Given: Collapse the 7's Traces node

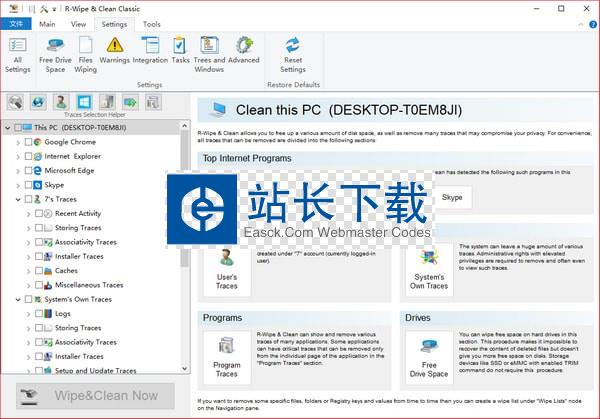Looking at the screenshot, I should pos(18,199).
